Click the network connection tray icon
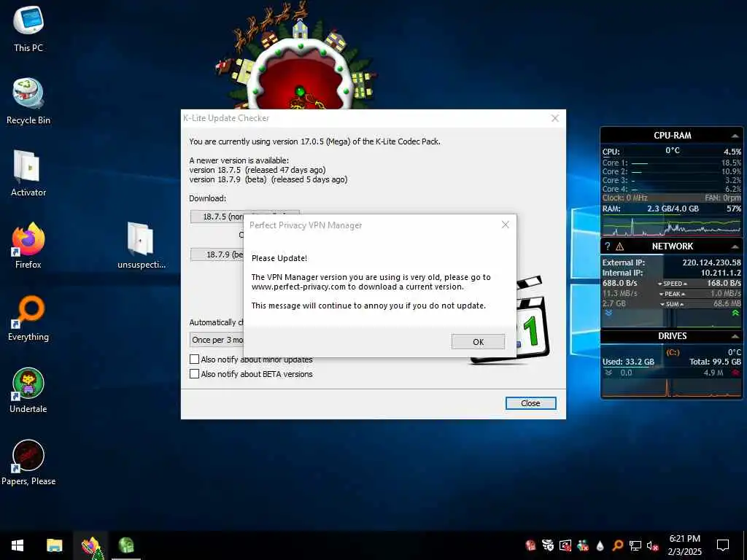 pyautogui.click(x=635, y=545)
